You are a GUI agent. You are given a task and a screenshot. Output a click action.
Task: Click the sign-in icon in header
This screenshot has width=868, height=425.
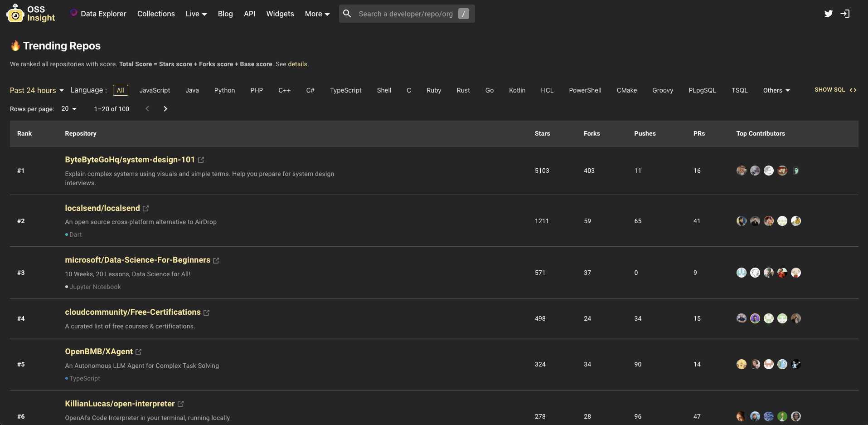(x=845, y=14)
